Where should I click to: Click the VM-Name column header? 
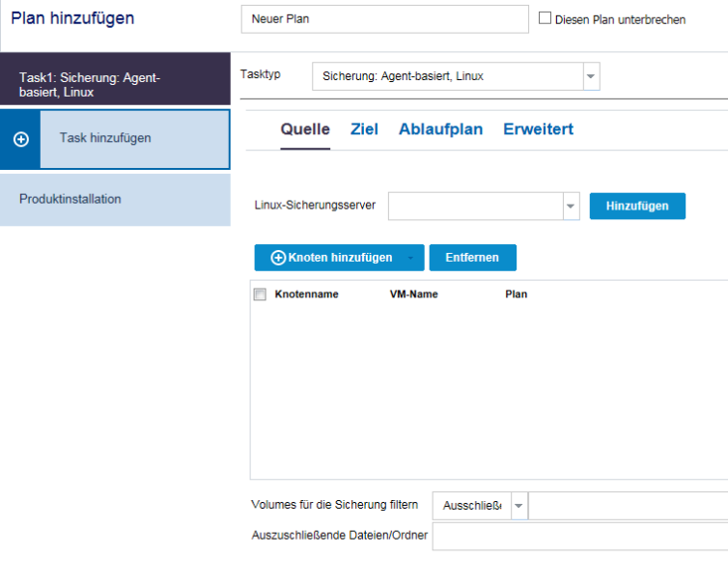[406, 294]
